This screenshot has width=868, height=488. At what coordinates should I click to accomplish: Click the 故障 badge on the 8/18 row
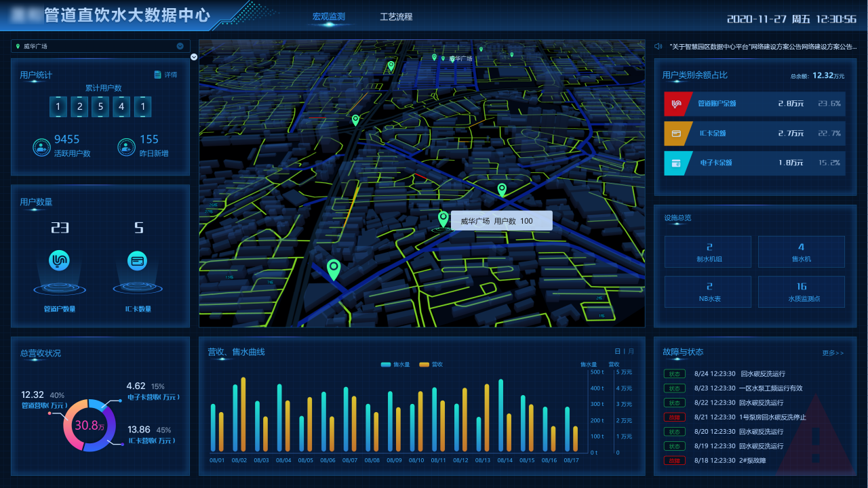tap(674, 461)
